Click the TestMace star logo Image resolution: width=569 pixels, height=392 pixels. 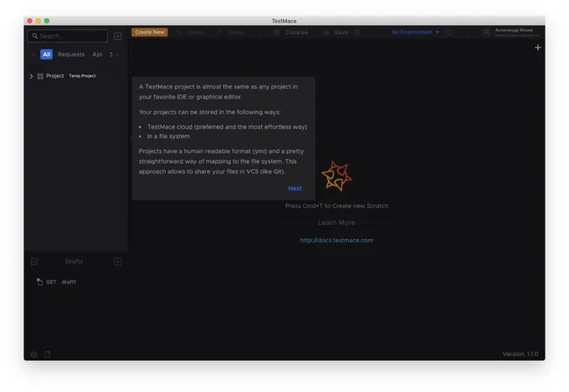point(336,176)
